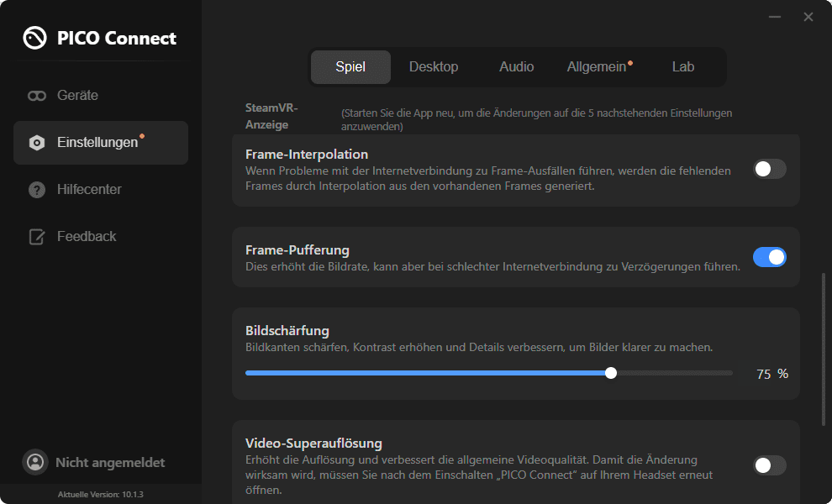The image size is (832, 504).
Task: Enable the Frame-Interpolation switch
Action: (769, 169)
